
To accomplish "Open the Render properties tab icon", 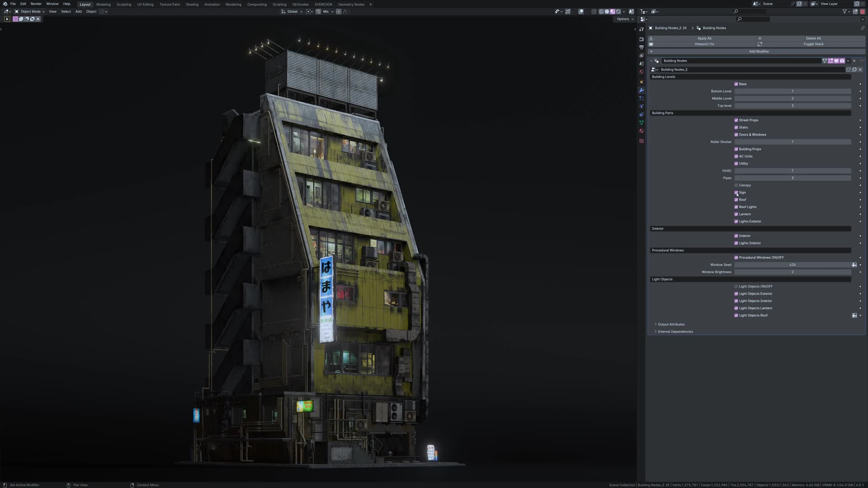I will [x=641, y=39].
